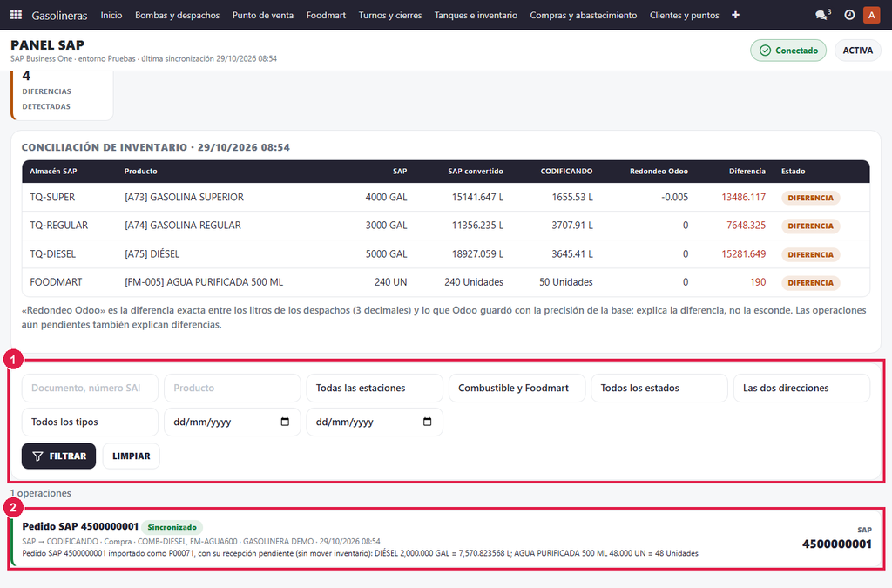Select the TQ-SUPER warehouse cell
The image size is (892, 588).
52,198
